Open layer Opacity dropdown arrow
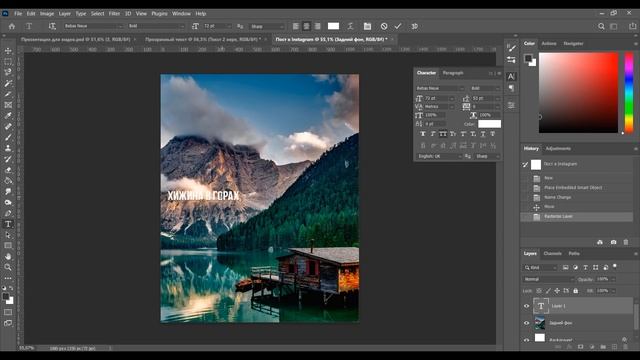Image resolution: width=640 pixels, height=360 pixels. [613, 279]
